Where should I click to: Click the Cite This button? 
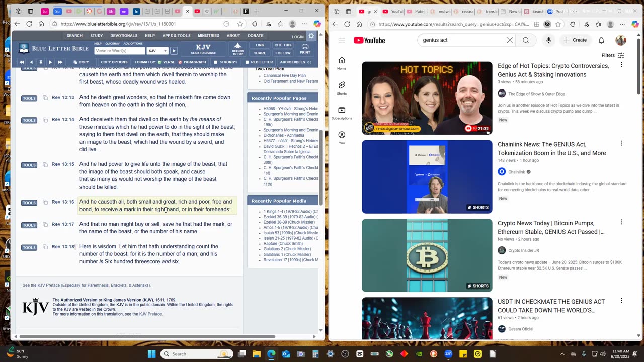click(283, 45)
